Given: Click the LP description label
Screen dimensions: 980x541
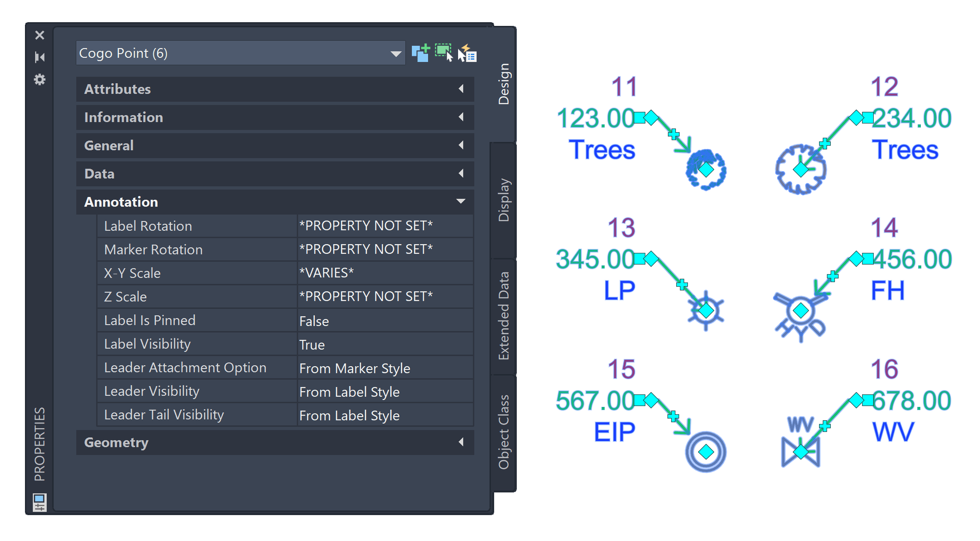Looking at the screenshot, I should [619, 290].
